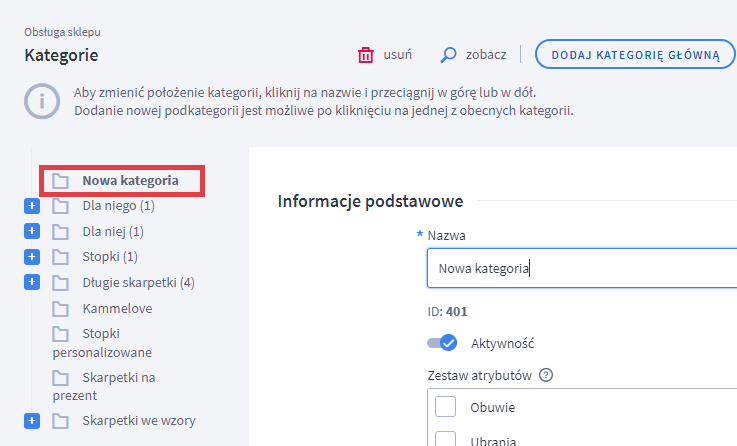This screenshot has height=446, width=737.
Task: Expand the Stopki (1) category
Action: 32,257
